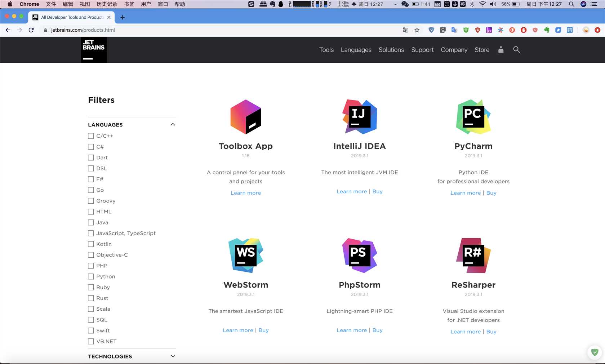Open the Company navigation menu
605x364 pixels.
click(454, 50)
